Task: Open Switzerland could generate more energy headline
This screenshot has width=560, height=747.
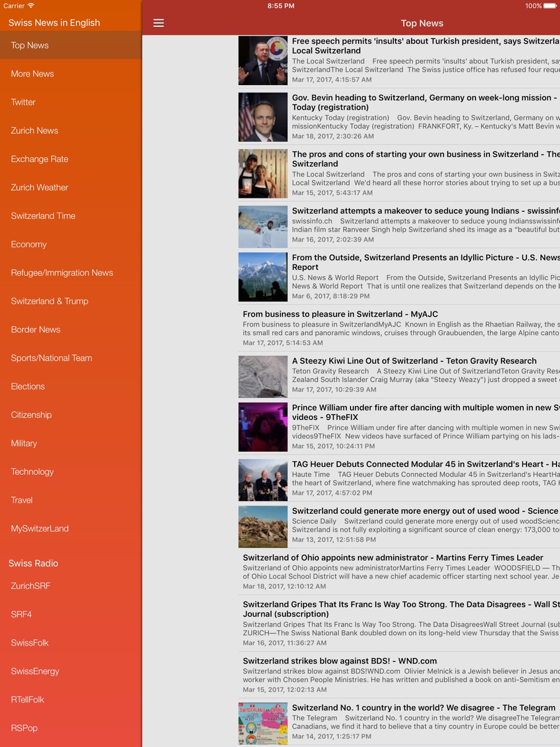Action: click(425, 511)
